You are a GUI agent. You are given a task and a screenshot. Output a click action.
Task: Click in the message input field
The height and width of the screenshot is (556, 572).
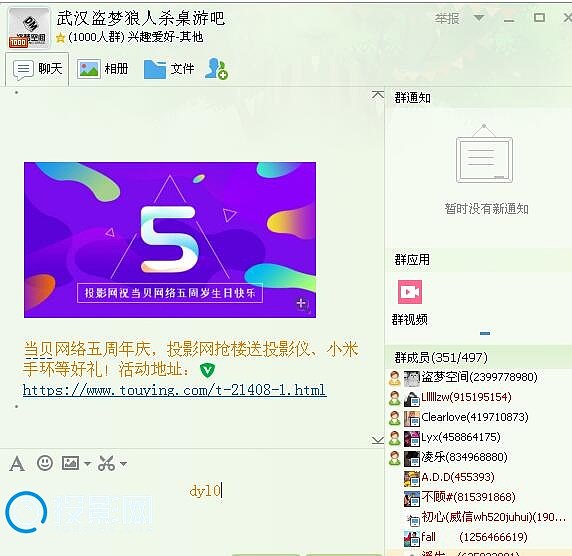[x=192, y=514]
